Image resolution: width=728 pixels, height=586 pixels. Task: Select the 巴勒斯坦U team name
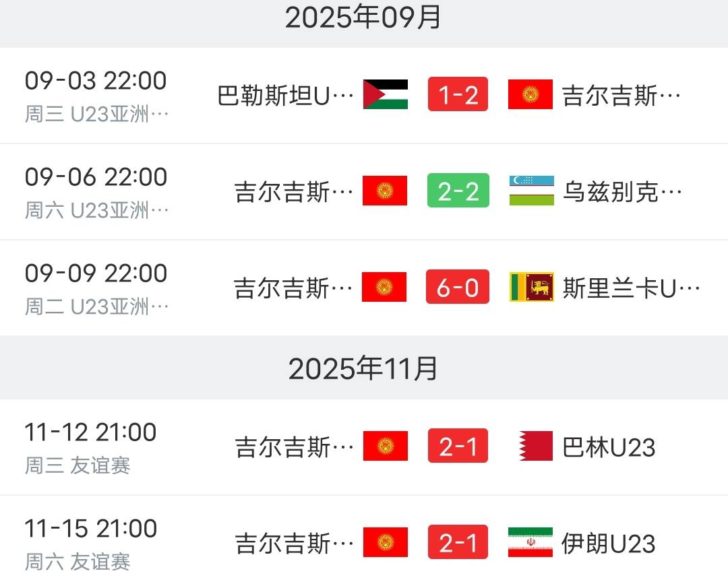tap(285, 96)
